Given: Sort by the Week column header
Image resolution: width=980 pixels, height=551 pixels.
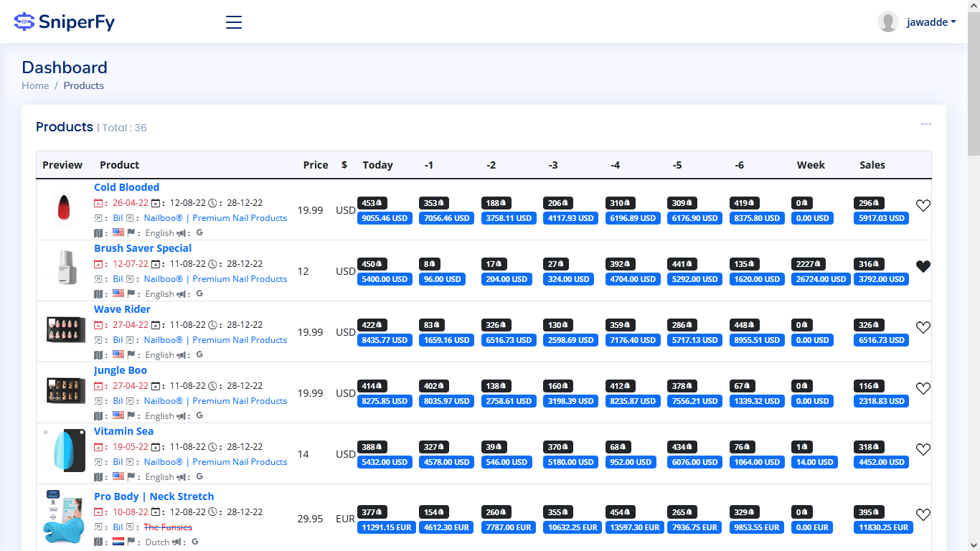Looking at the screenshot, I should tap(811, 165).
